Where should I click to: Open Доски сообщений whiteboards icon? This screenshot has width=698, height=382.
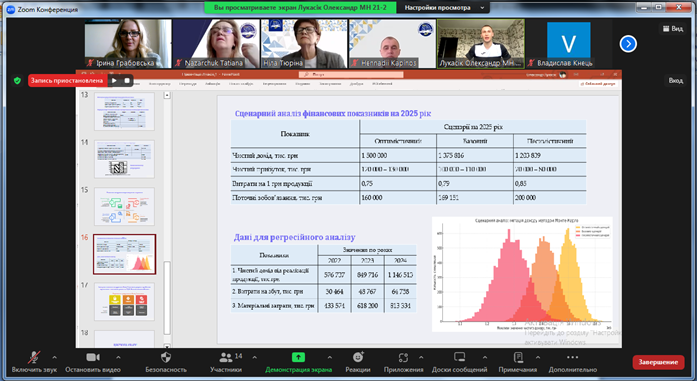pyautogui.click(x=459, y=357)
